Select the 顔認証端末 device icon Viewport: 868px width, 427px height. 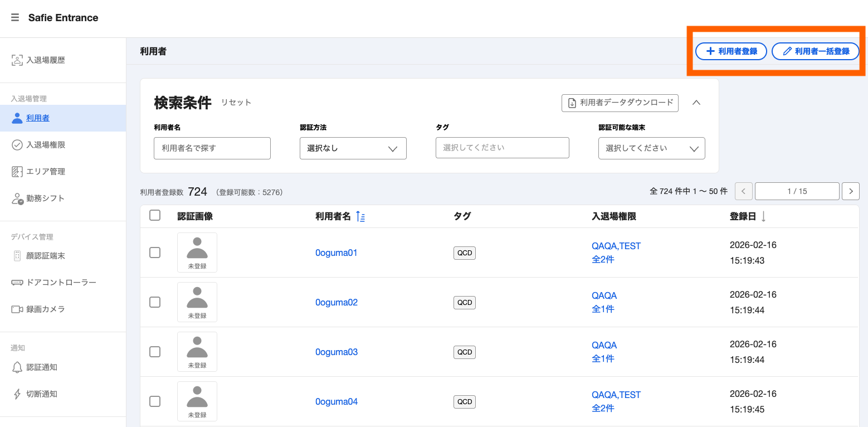[x=17, y=256]
